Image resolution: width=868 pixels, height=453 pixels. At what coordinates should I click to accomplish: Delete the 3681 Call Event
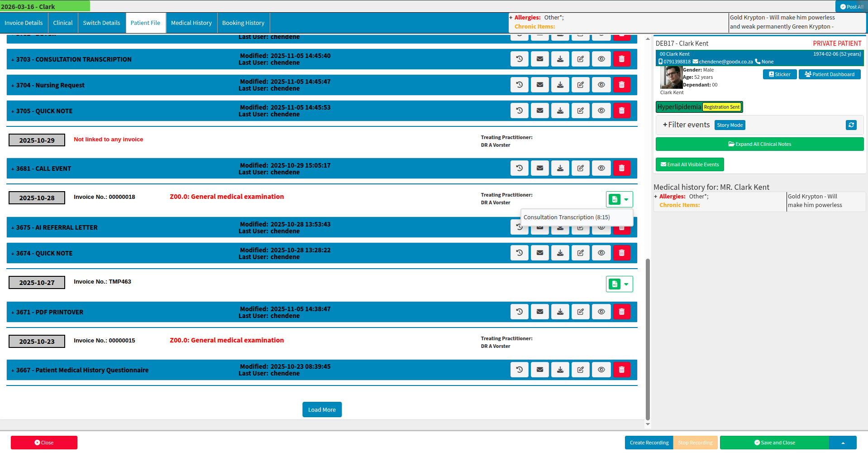622,168
